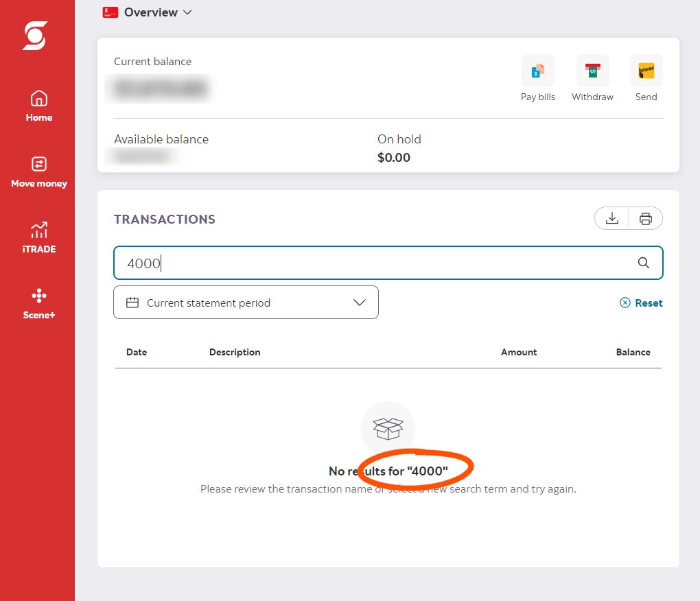Click the transaction search field containing 4000

point(388,263)
